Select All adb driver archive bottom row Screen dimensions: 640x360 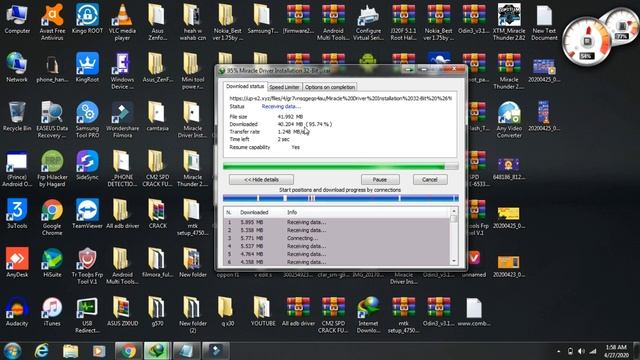point(298,311)
